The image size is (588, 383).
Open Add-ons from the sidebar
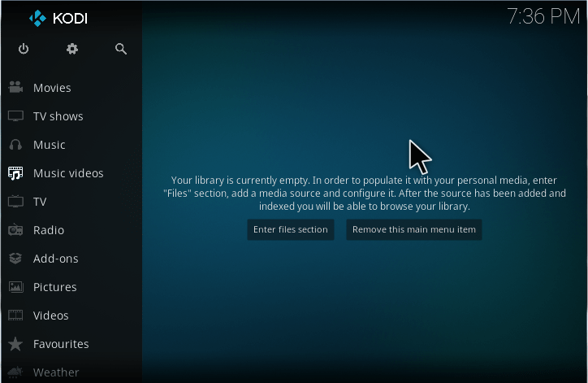coord(55,259)
